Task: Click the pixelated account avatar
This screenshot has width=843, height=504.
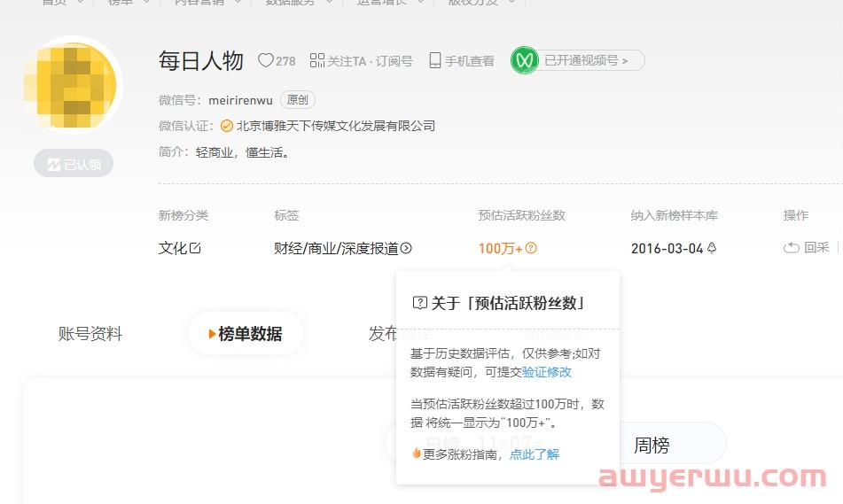Action: (x=74, y=84)
